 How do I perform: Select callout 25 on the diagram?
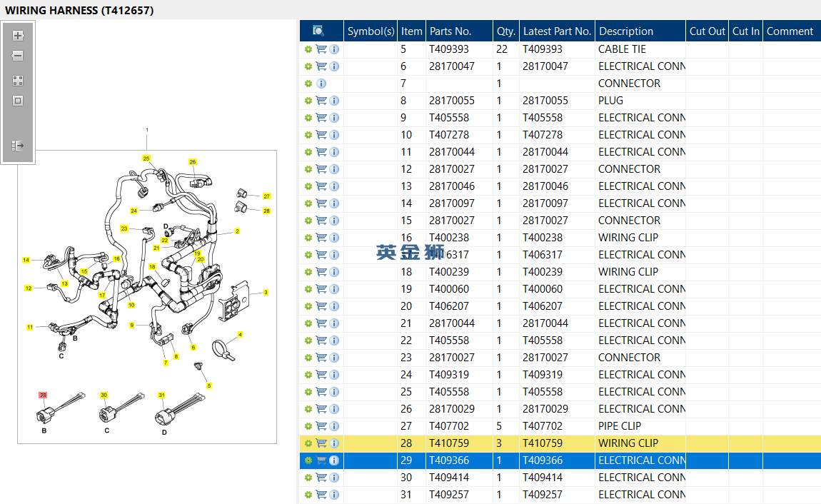coord(146,158)
